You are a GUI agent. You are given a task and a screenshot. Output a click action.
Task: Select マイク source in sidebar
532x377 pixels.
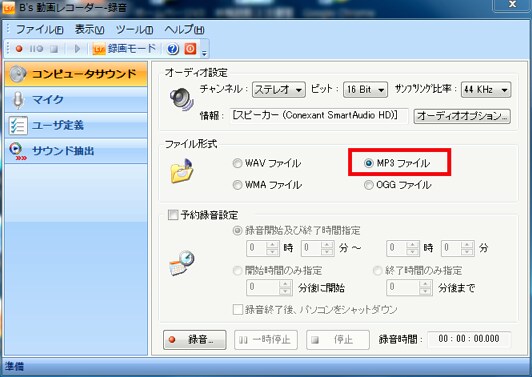click(76, 100)
